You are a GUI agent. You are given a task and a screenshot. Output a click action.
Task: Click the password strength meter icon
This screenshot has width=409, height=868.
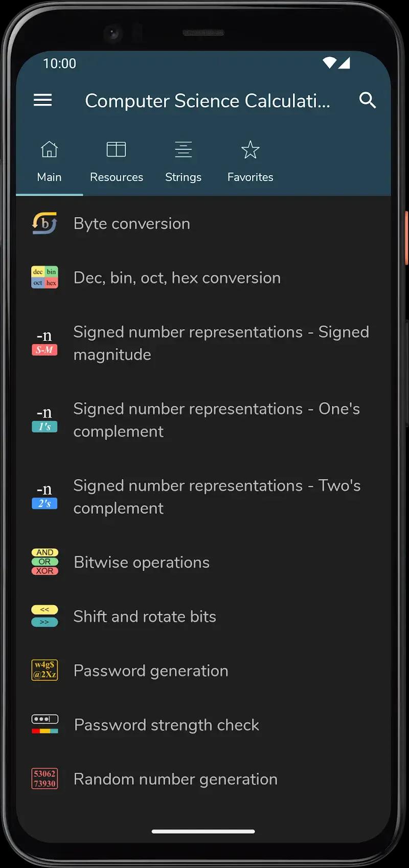[45, 725]
